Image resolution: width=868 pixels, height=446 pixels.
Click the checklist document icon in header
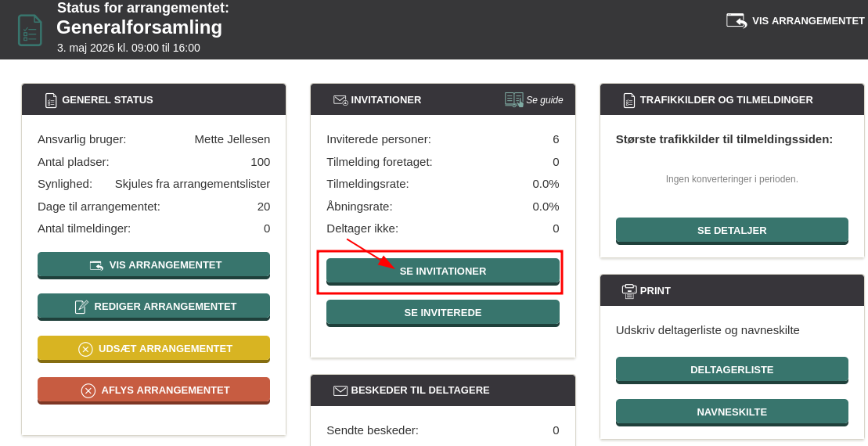click(30, 31)
